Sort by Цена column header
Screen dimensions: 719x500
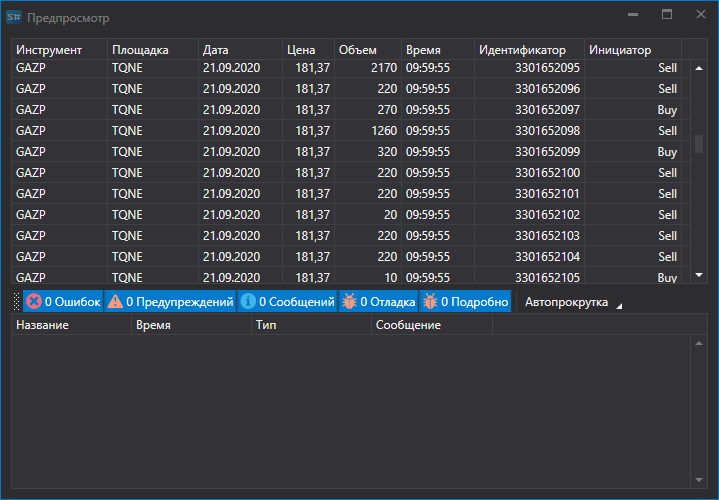coord(308,50)
